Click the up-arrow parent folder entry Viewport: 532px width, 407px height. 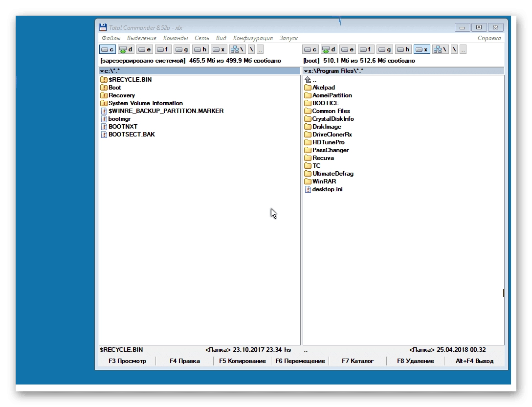click(x=311, y=80)
